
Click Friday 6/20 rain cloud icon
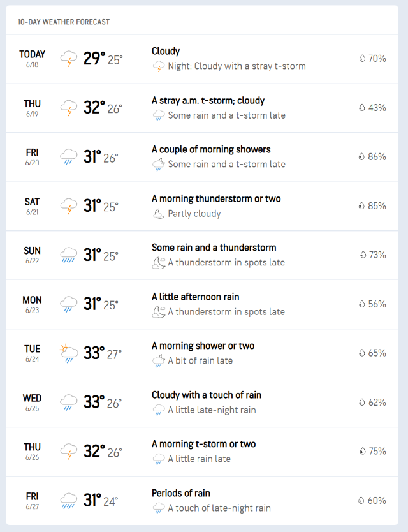tap(69, 157)
